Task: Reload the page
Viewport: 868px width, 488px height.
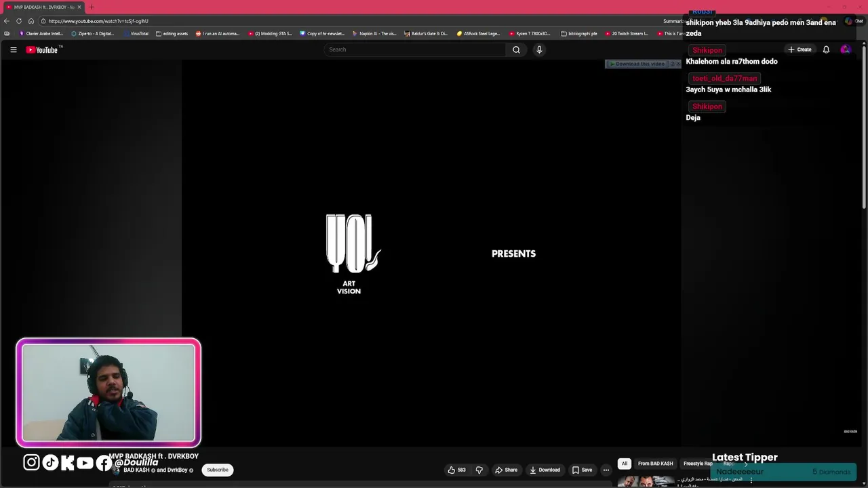Action: click(x=19, y=21)
